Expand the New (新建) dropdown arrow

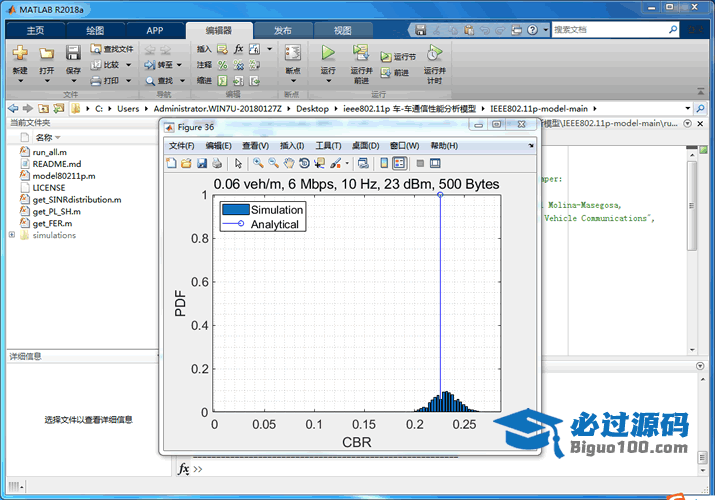tap(20, 81)
